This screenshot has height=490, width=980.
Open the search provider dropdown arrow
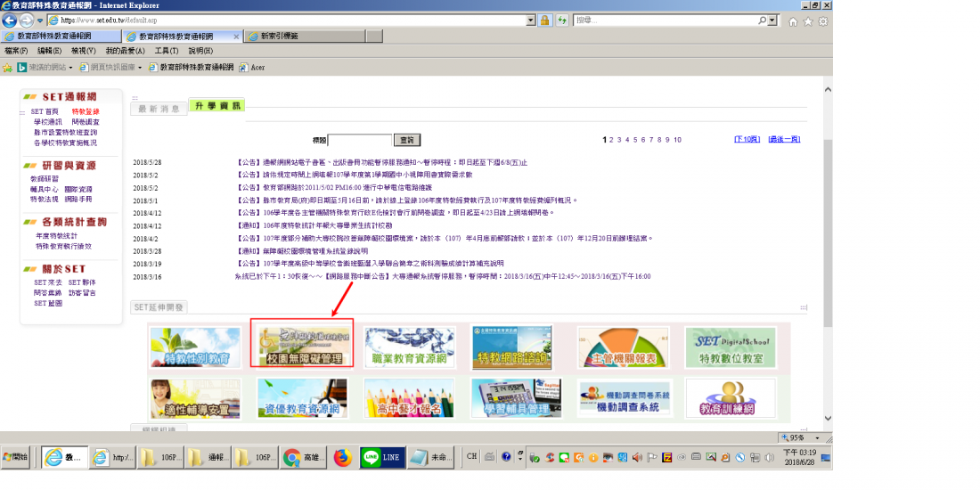click(x=772, y=20)
